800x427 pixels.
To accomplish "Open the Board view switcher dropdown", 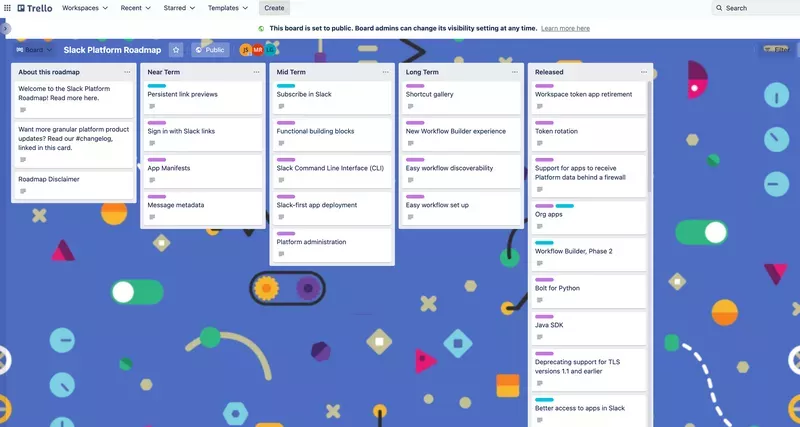I will click(x=34, y=50).
